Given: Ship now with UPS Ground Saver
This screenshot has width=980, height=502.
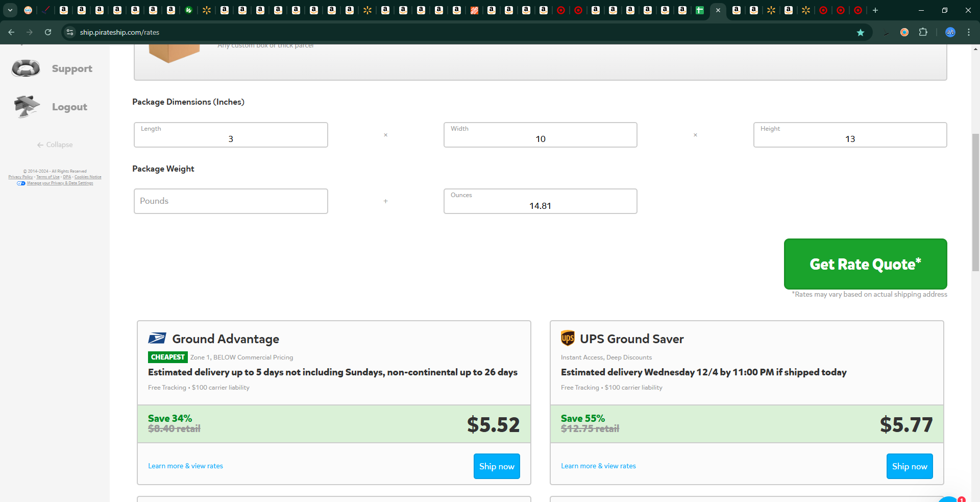Looking at the screenshot, I should click(x=910, y=466).
